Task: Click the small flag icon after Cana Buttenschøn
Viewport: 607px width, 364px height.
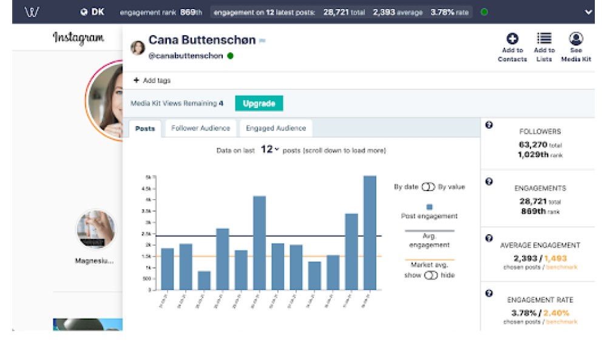Action: [x=262, y=41]
